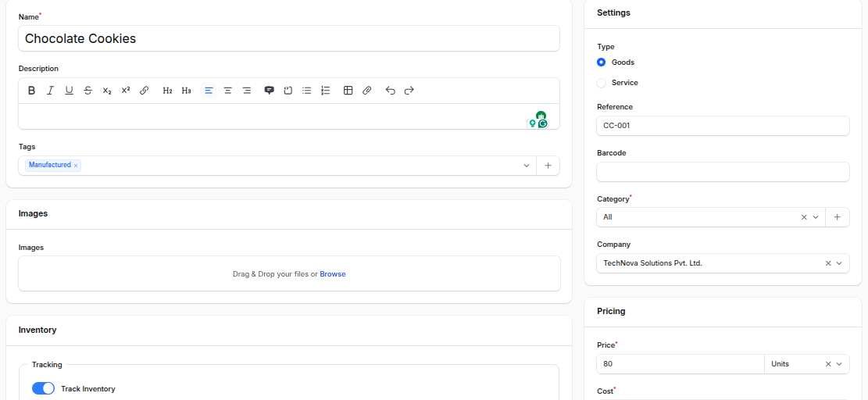This screenshot has height=400, width=868.
Task: Insert numbered list
Action: [326, 90]
